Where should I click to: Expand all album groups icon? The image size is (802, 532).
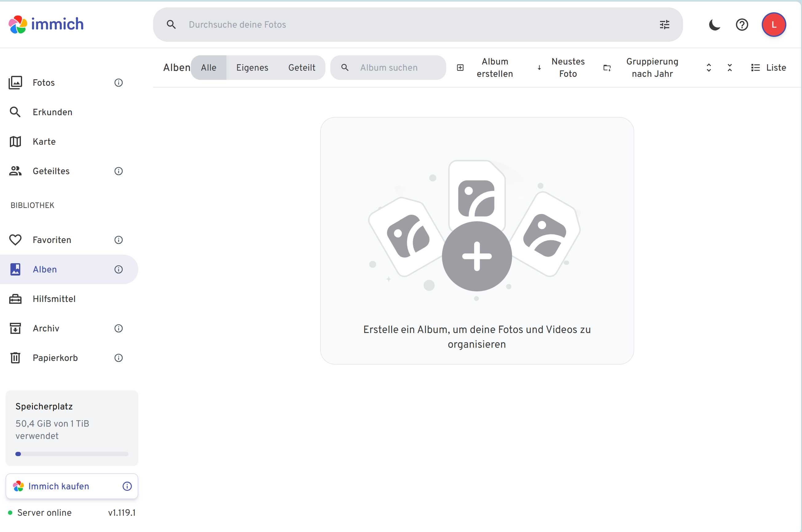(x=709, y=68)
